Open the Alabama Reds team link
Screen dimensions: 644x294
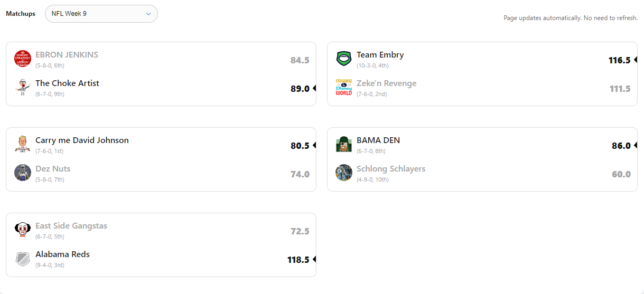click(62, 254)
